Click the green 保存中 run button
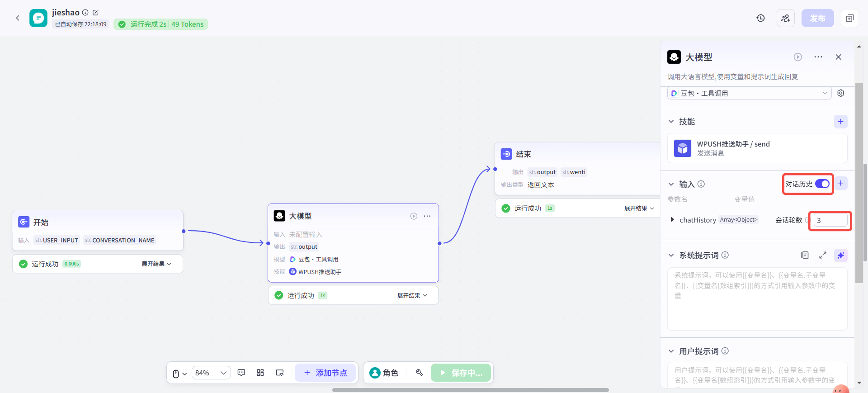This screenshot has width=868, height=393. 461,373
